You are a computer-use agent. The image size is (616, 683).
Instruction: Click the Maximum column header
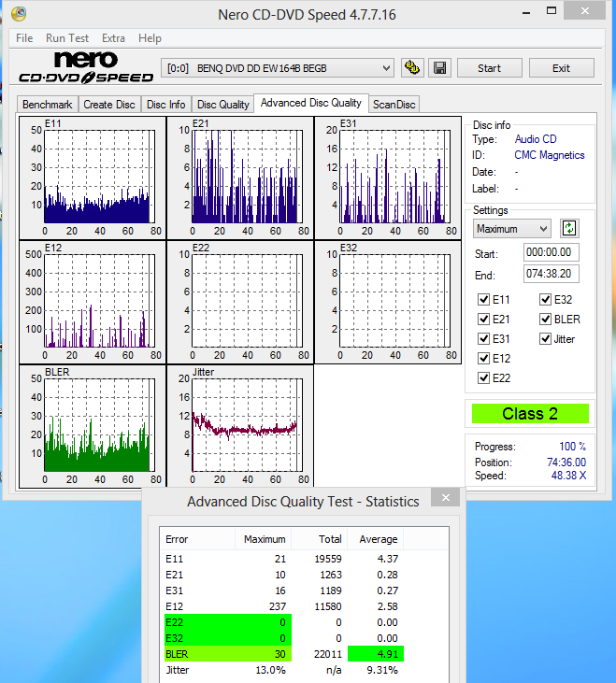pos(263,539)
